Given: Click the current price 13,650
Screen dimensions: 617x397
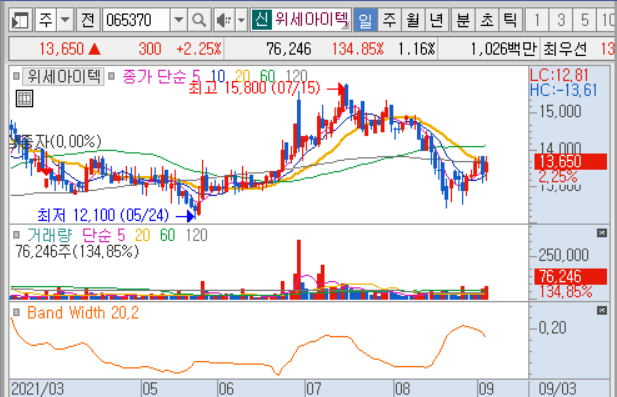Looking at the screenshot, I should (x=62, y=49).
